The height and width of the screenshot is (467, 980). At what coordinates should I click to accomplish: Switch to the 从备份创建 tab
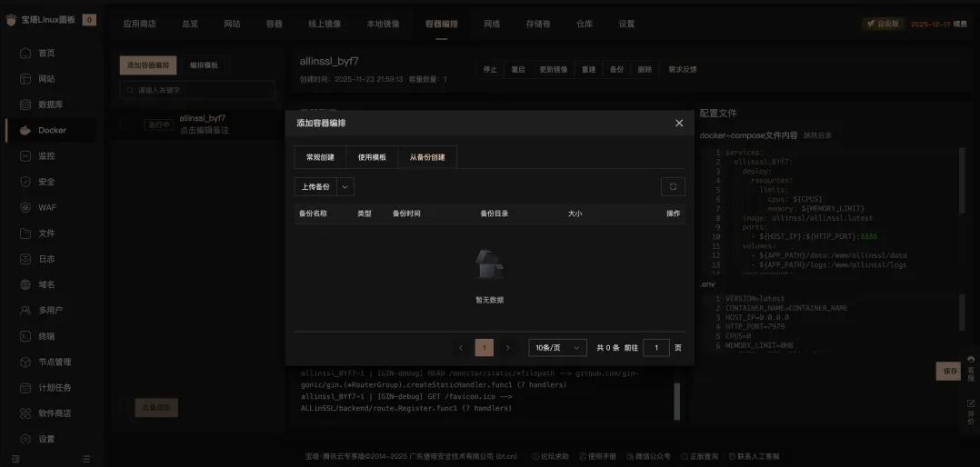tap(427, 157)
